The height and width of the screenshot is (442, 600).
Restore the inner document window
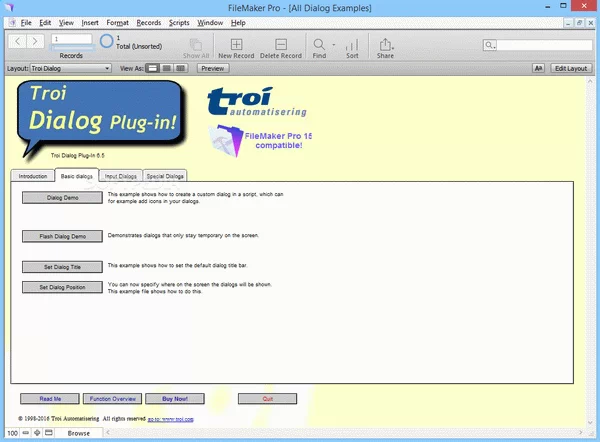coord(579,23)
